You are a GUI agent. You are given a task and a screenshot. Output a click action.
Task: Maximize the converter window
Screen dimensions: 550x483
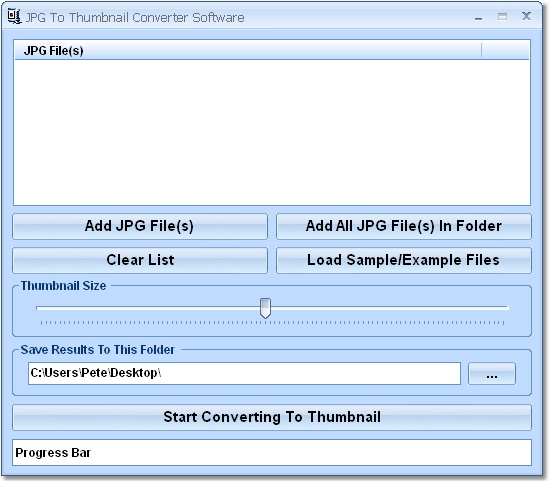point(502,16)
